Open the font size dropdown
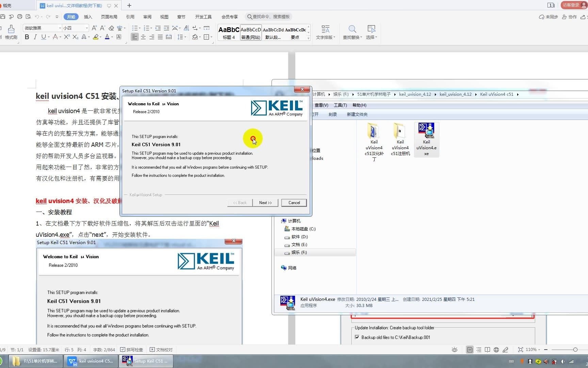 (x=87, y=28)
